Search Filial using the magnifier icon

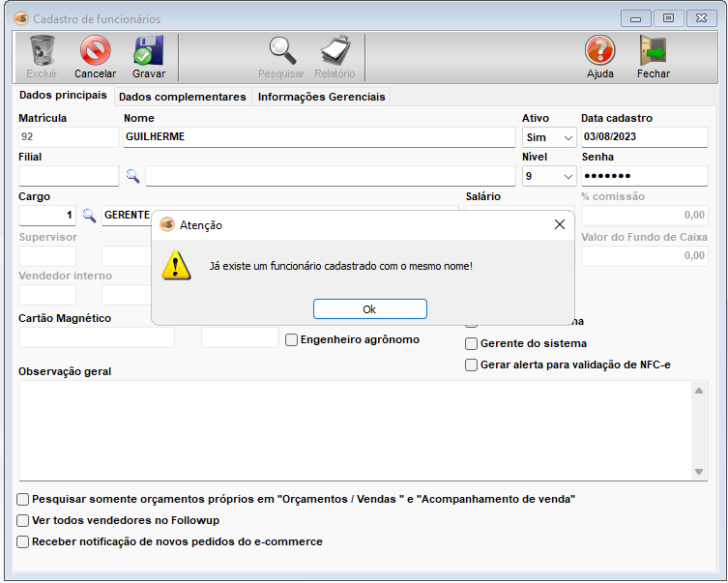click(x=132, y=176)
